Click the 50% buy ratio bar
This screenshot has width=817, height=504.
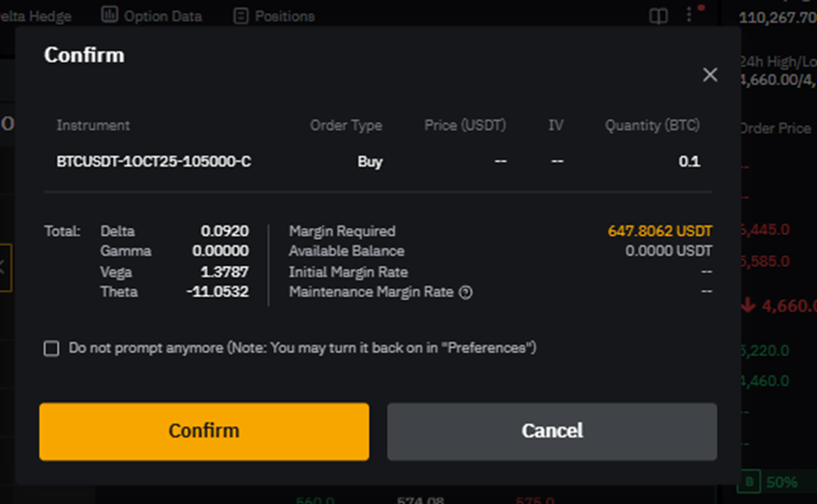(782, 482)
